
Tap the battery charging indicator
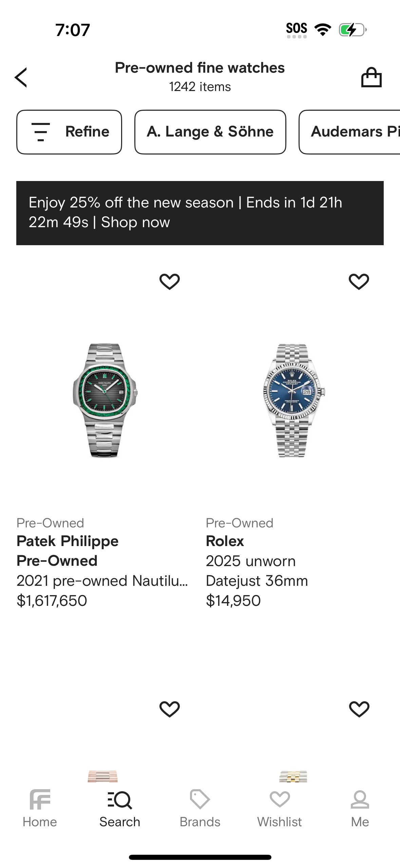pos(353,30)
